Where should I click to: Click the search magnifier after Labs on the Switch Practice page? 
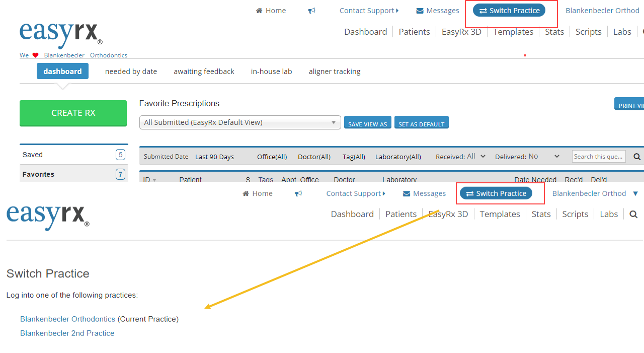tap(633, 214)
